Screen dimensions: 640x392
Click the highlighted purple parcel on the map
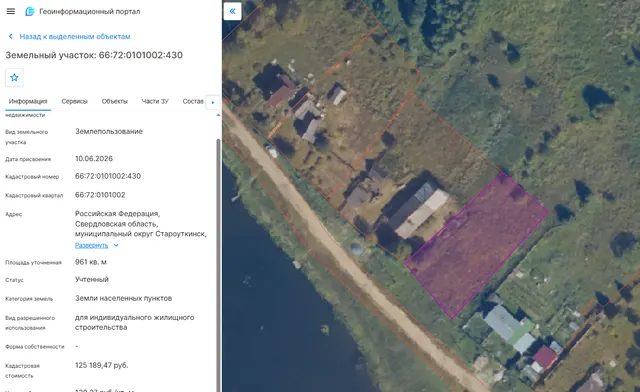(476, 245)
